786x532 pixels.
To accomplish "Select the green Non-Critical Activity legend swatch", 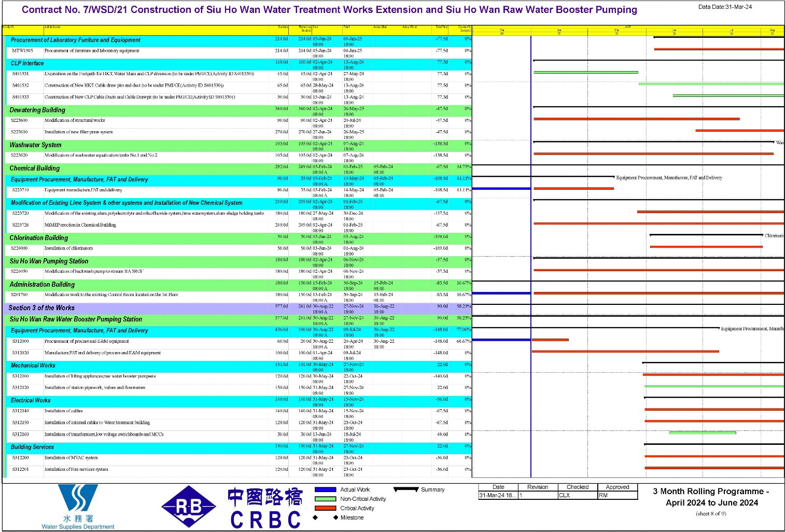I will click(326, 499).
